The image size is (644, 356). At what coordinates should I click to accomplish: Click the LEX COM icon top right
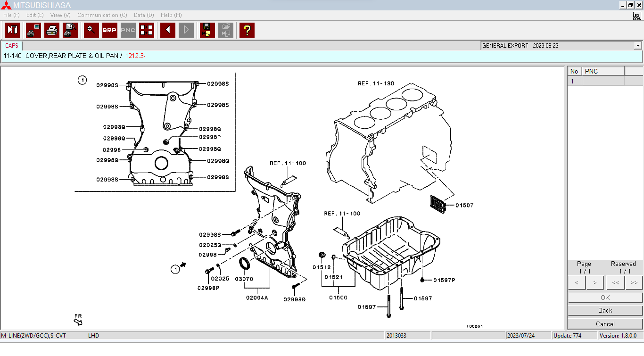(x=636, y=15)
